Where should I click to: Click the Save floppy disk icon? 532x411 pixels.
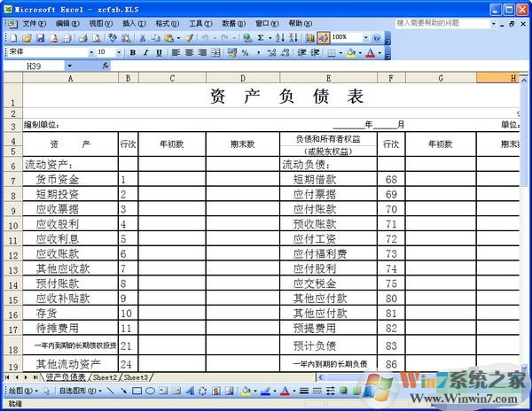pyautogui.click(x=41, y=38)
